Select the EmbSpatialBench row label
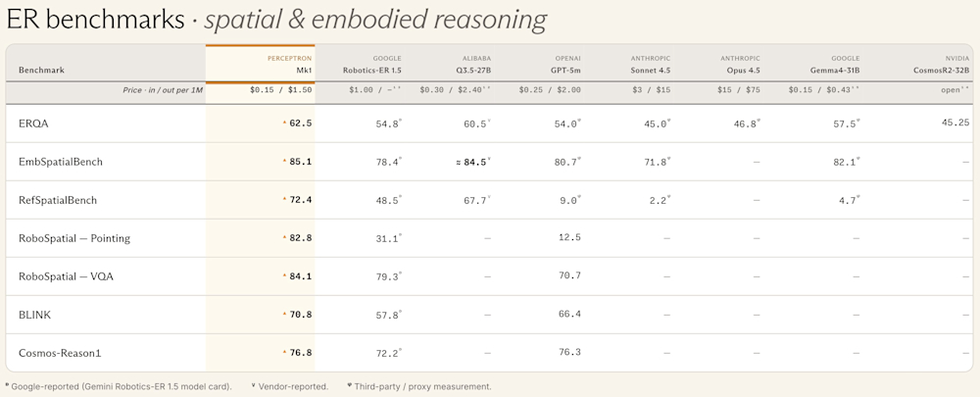Image resolution: width=980 pixels, height=397 pixels. point(61,162)
